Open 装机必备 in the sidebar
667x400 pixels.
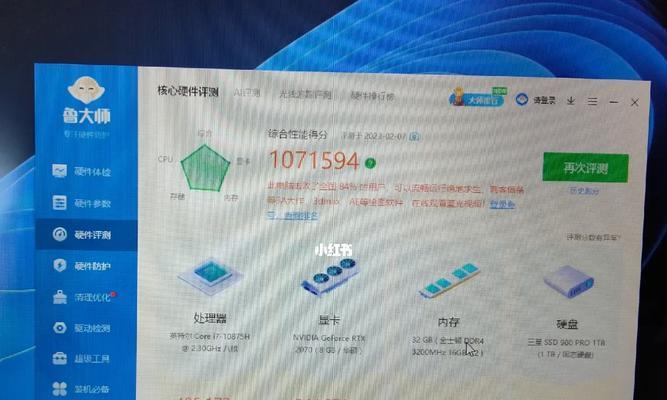point(82,389)
